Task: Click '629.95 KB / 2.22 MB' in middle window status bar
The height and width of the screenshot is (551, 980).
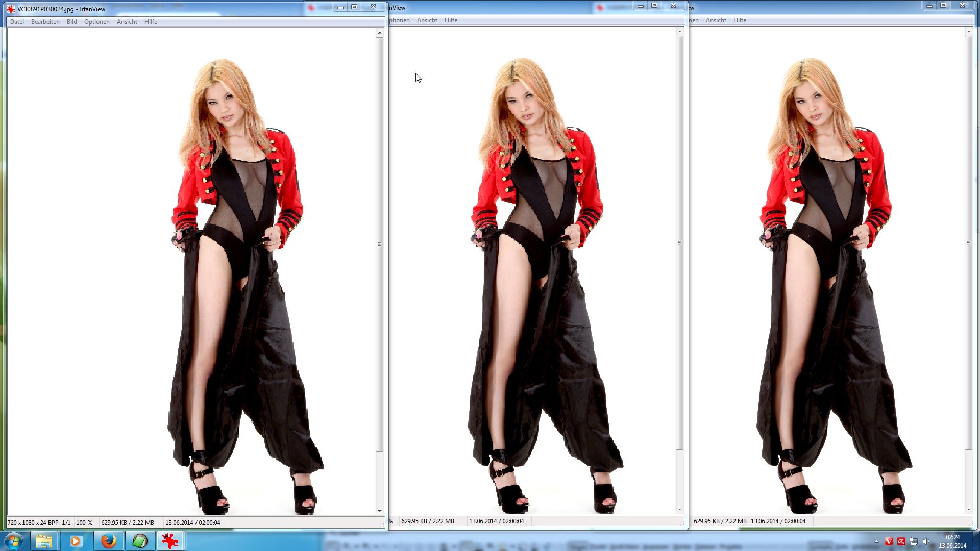Action: [x=428, y=521]
